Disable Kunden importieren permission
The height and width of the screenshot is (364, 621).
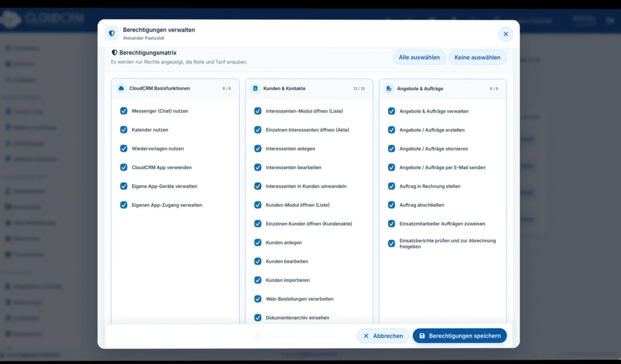click(x=258, y=280)
